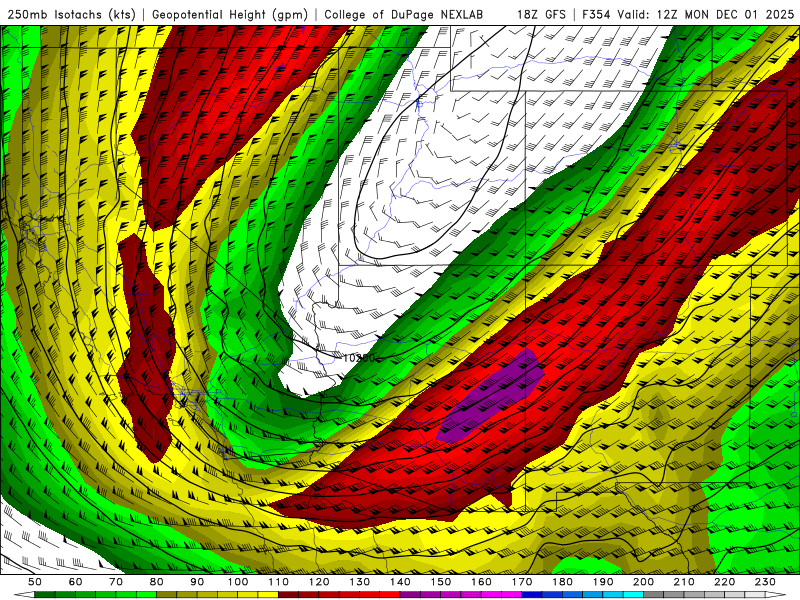Click the '160' legend value
This screenshot has height=600, width=800.
(481, 582)
